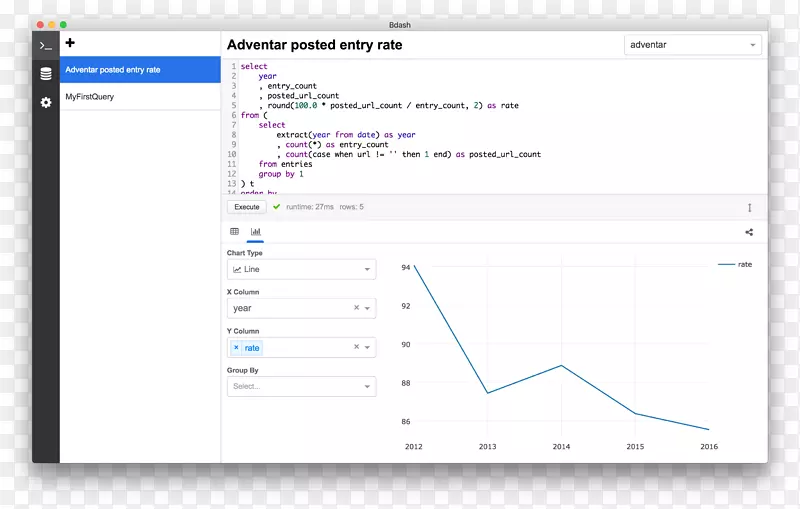Open the query console sidebar icon
The image size is (800, 509).
click(x=46, y=46)
